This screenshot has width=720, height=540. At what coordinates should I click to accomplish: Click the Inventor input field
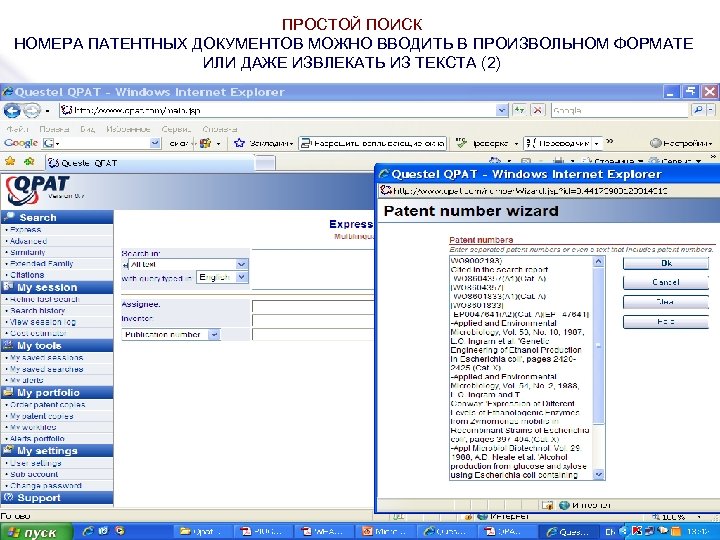coord(313,321)
